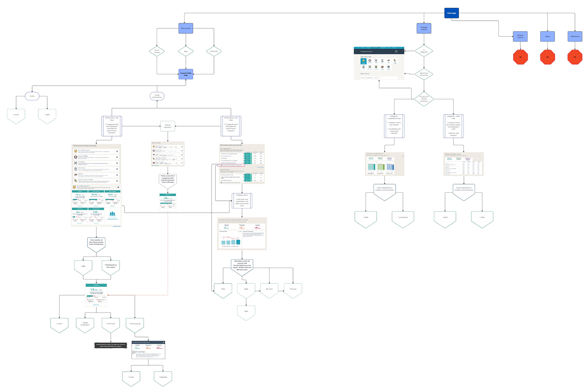Click the filter icon in Compare Councils header
Viewport: 587px width, 392px height.
click(x=396, y=52)
